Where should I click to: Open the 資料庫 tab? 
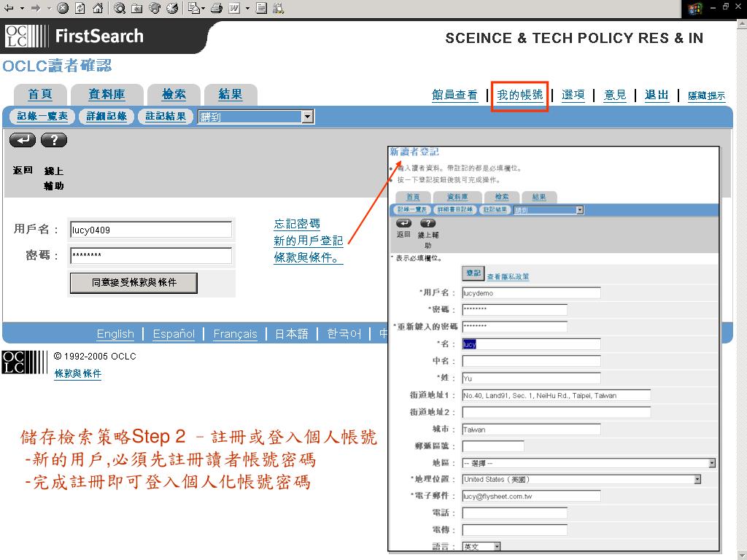click(107, 94)
